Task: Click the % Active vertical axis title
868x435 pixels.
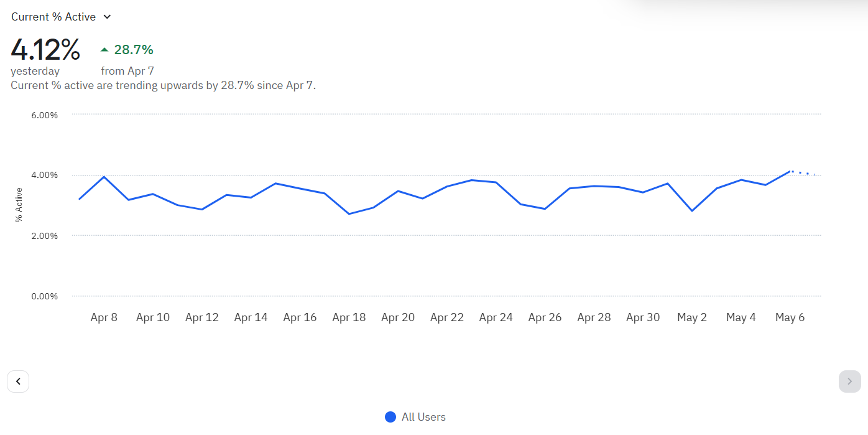Action: pyautogui.click(x=19, y=205)
